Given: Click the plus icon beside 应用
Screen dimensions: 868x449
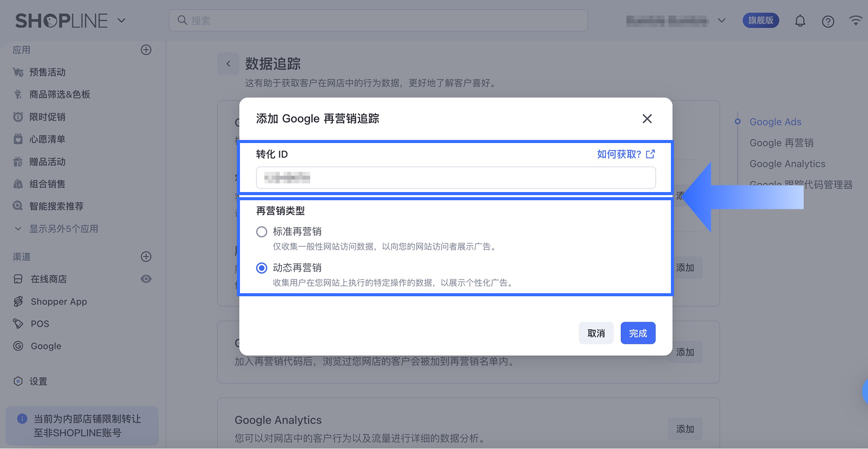Looking at the screenshot, I should click(x=146, y=50).
